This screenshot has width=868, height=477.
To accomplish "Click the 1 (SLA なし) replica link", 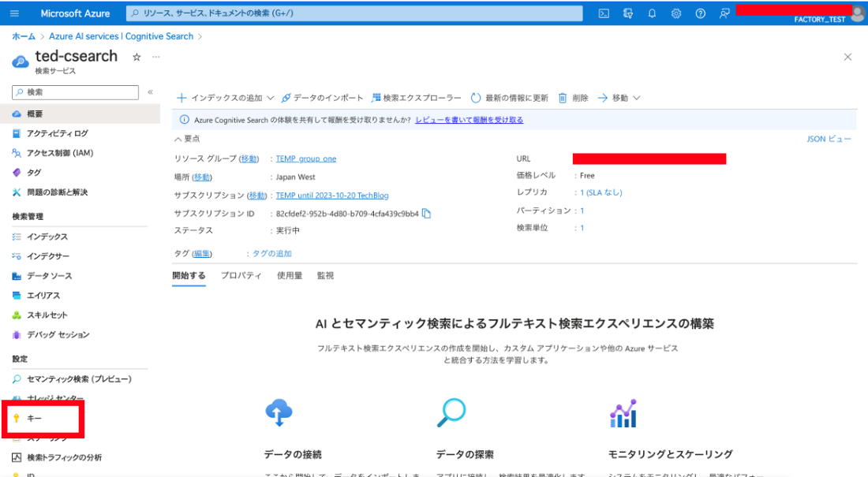I will pos(601,192).
